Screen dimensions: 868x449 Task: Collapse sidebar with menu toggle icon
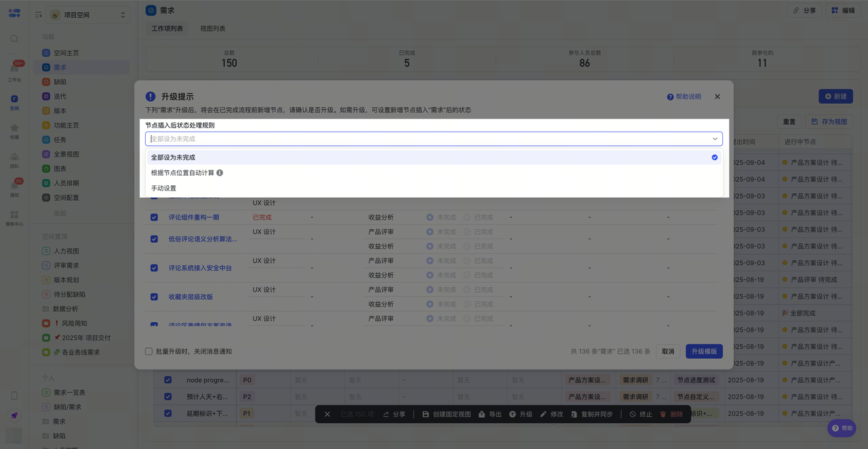38,14
